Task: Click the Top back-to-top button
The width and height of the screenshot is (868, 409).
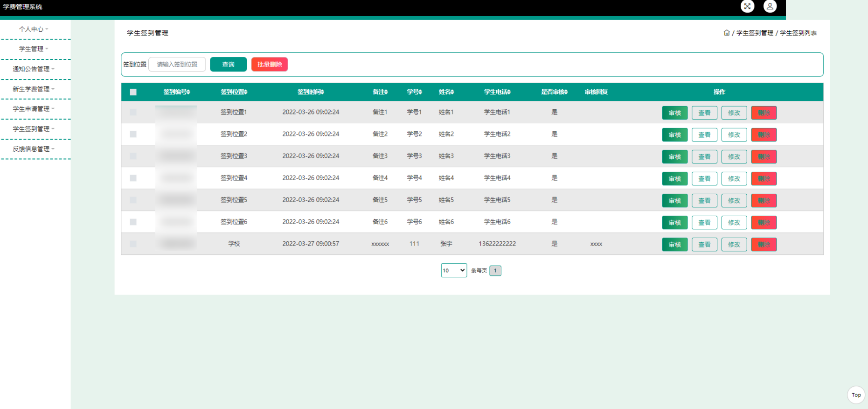Action: [x=856, y=395]
